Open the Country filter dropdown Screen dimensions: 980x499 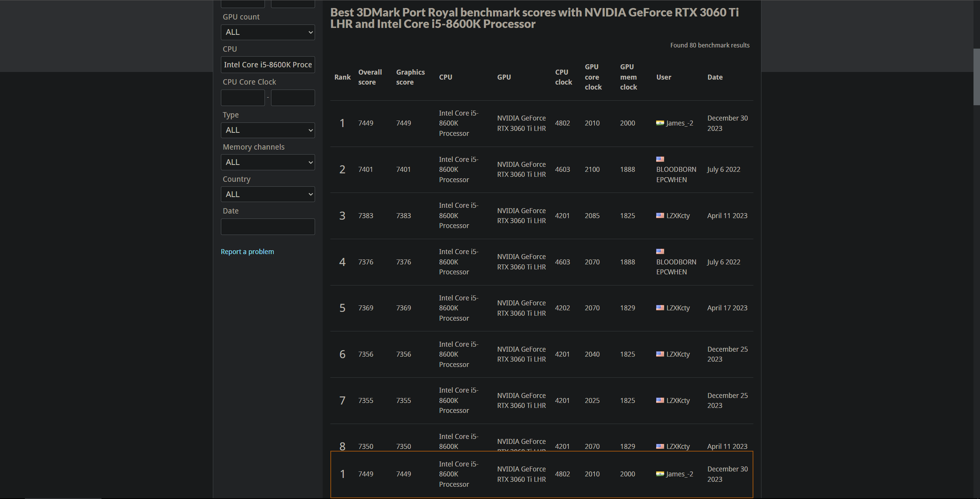click(268, 194)
